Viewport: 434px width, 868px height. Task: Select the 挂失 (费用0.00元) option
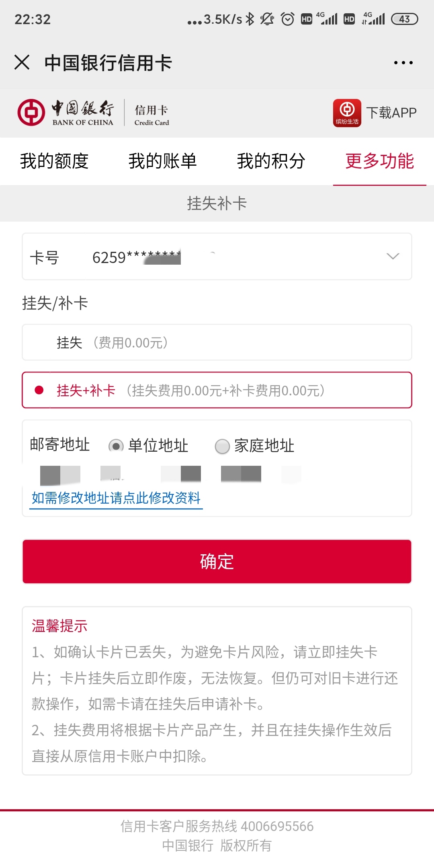[x=217, y=342]
